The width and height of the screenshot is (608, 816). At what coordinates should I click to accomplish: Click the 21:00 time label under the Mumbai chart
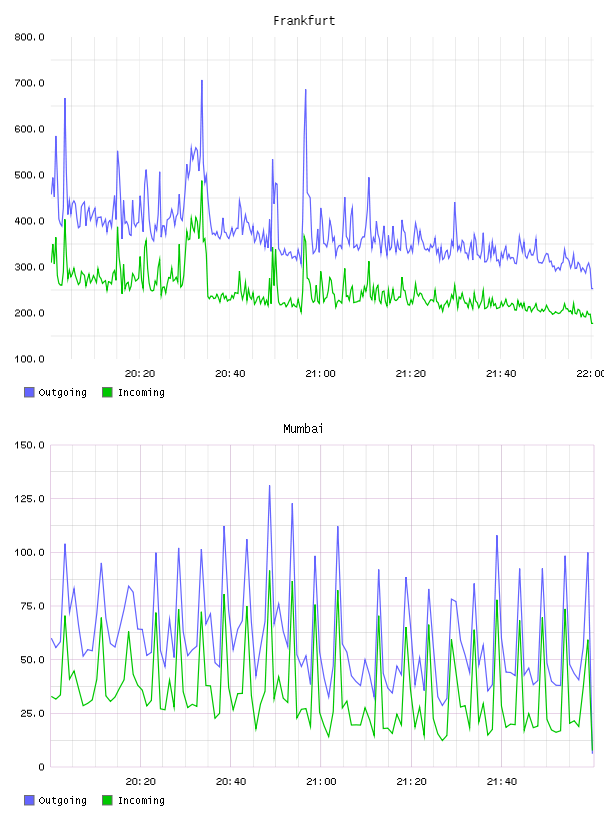[x=321, y=782]
